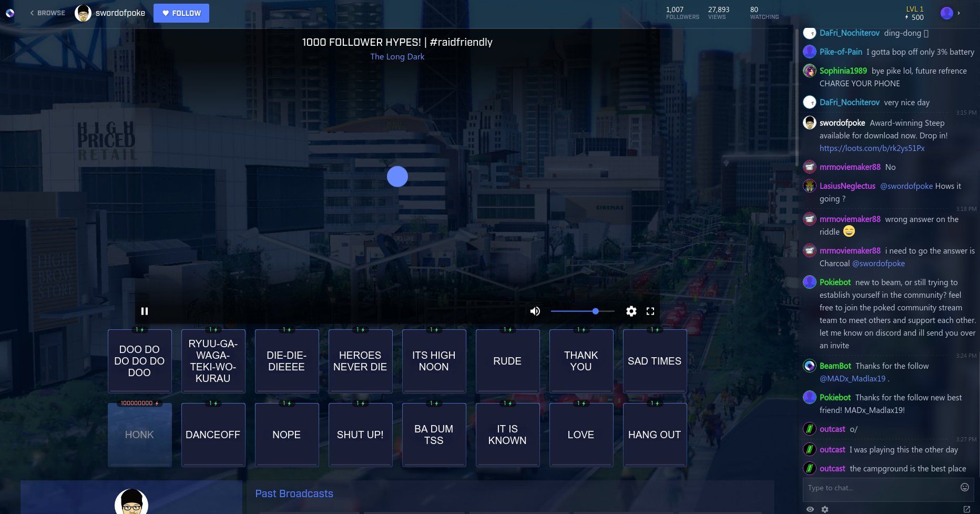Mute the stream volume
This screenshot has width=980, height=514.
tap(535, 311)
